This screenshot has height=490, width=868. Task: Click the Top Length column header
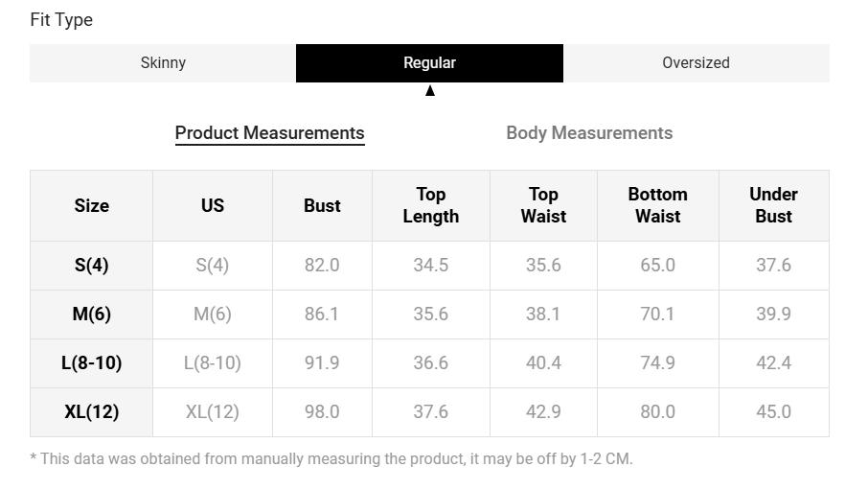point(431,206)
